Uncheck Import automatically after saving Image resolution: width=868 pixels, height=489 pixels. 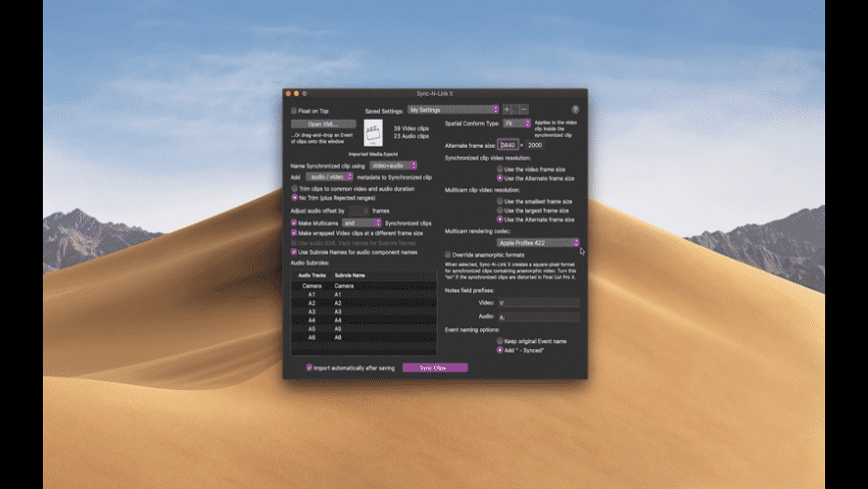point(309,367)
